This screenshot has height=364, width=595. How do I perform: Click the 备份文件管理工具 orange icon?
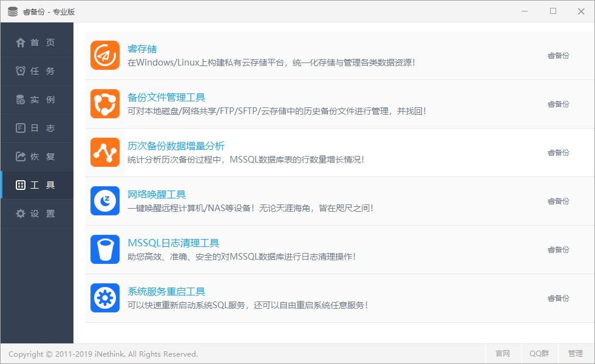coord(105,104)
